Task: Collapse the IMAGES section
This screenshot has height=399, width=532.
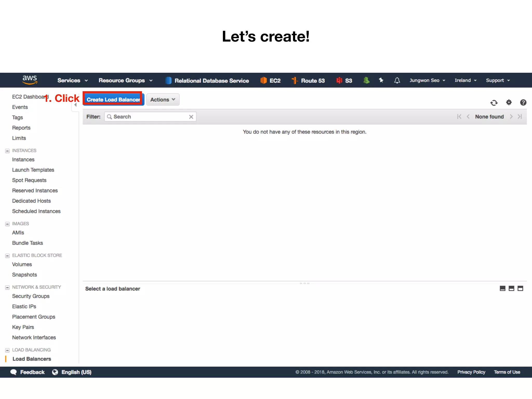Action: (x=7, y=224)
